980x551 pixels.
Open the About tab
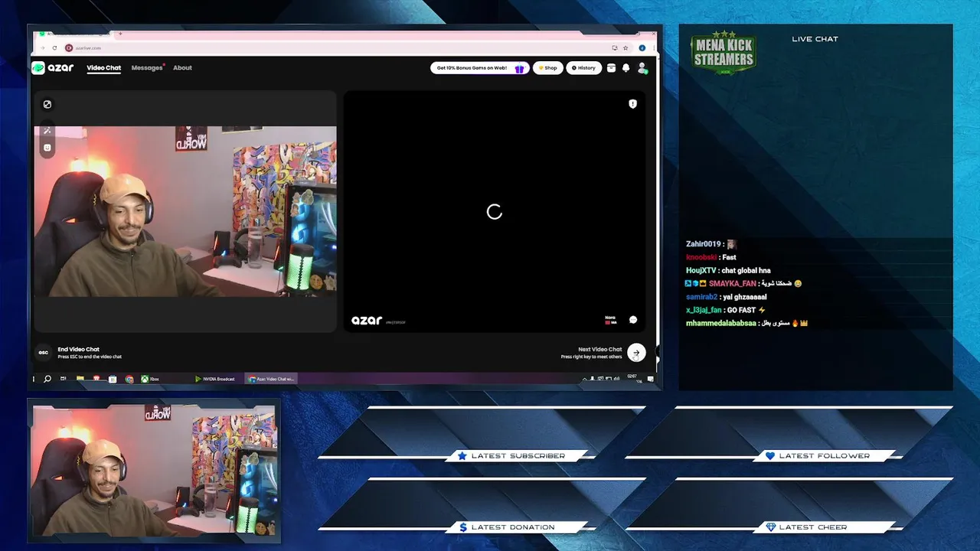pyautogui.click(x=182, y=67)
